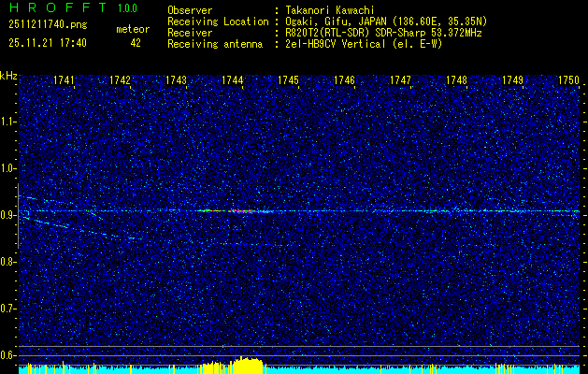Click the Receiving Location field label
This screenshot has height=374, width=588.
point(218,22)
